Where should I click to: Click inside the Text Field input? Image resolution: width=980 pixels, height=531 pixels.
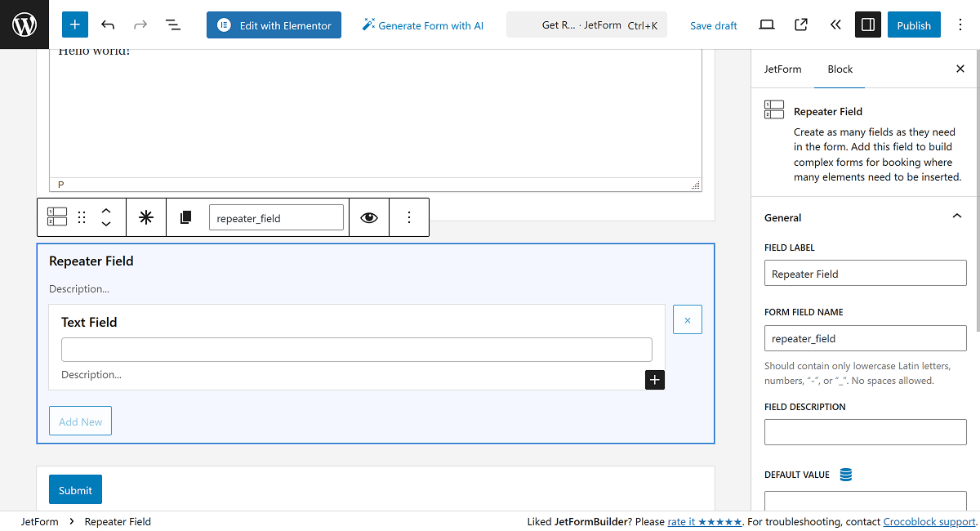pyautogui.click(x=357, y=350)
